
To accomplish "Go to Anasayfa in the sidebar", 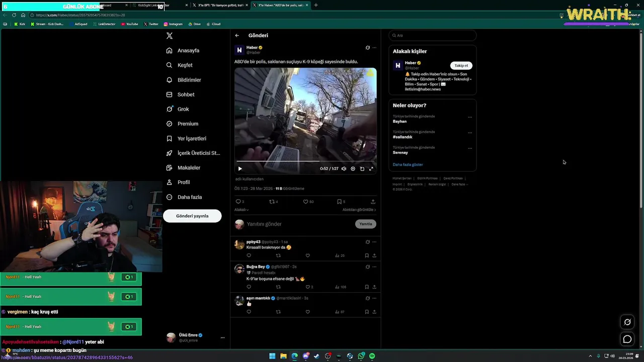I will click(183, 50).
